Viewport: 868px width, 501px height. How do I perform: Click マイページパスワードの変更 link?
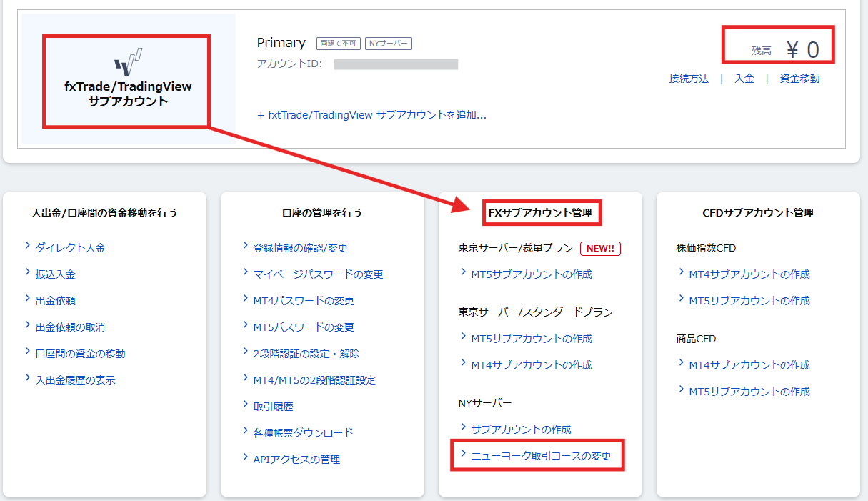[318, 274]
